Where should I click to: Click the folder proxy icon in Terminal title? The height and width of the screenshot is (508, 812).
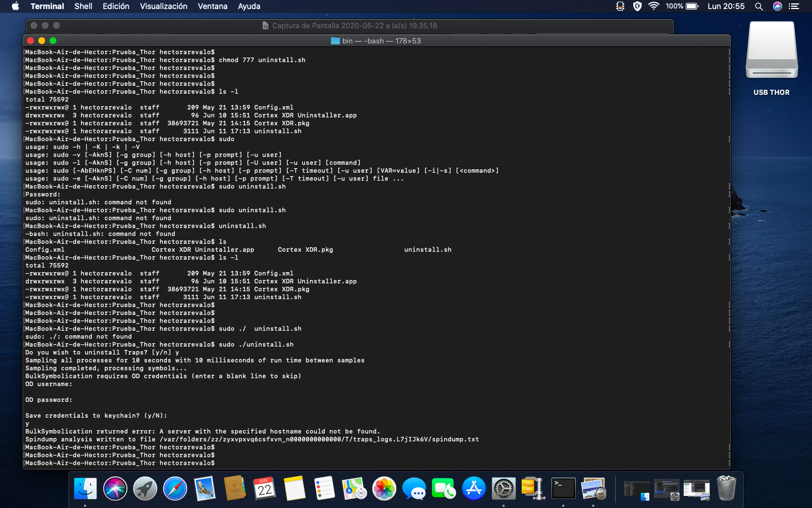tap(336, 41)
